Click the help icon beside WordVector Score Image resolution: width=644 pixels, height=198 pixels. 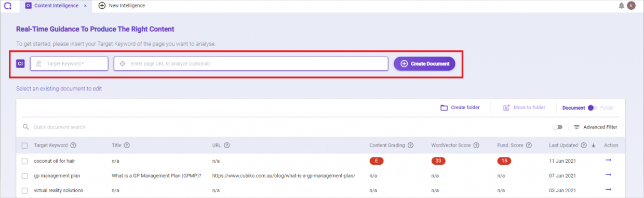(x=476, y=146)
